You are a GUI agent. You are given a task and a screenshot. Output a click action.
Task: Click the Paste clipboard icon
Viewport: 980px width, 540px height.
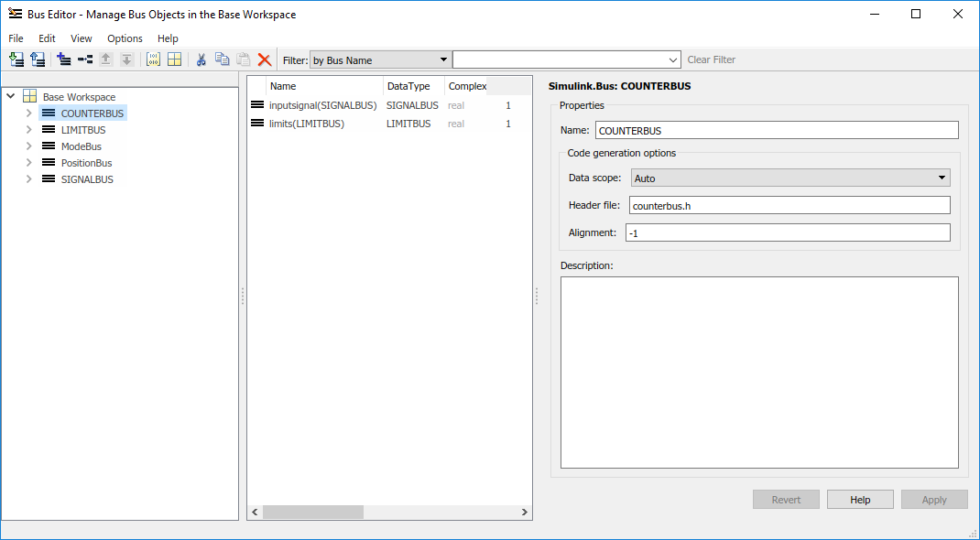[x=244, y=59]
